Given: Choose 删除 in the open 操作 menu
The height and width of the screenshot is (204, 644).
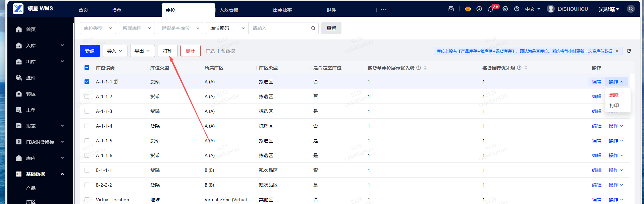Looking at the screenshot, I should point(614,95).
